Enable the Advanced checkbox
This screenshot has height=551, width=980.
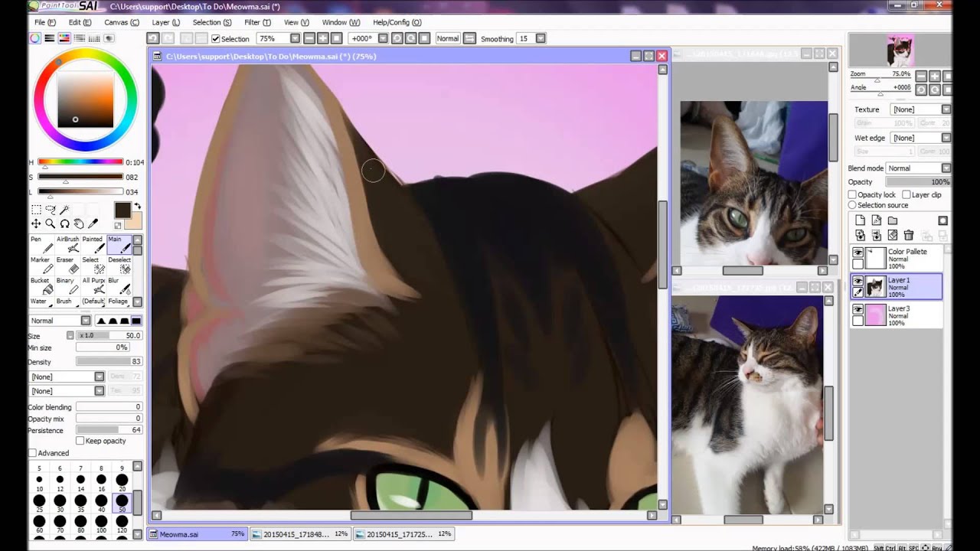pyautogui.click(x=33, y=453)
